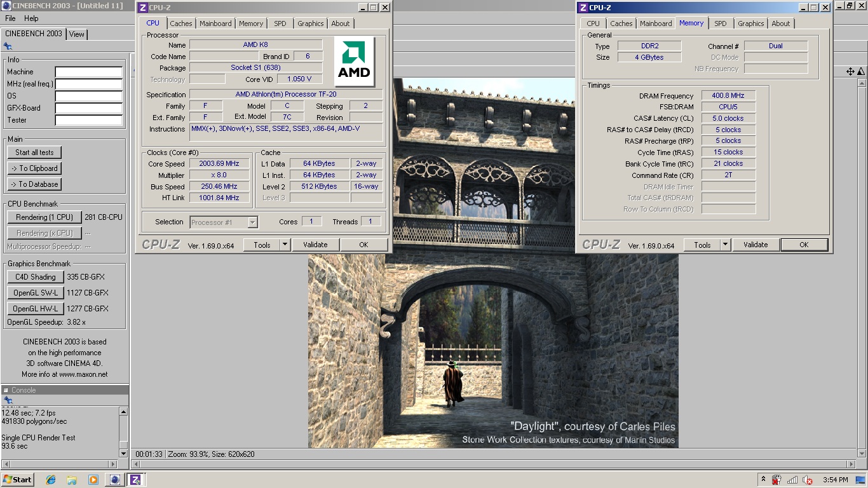Viewport: 868px width, 488px height.
Task: Launch Windows Media Player from taskbar
Action: click(93, 480)
